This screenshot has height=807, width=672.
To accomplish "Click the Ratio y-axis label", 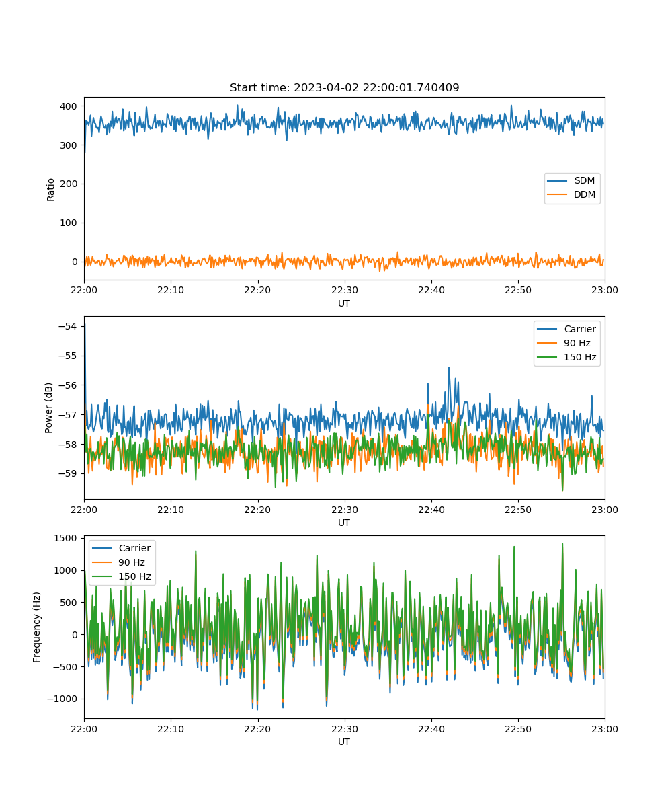I will 51,189.
